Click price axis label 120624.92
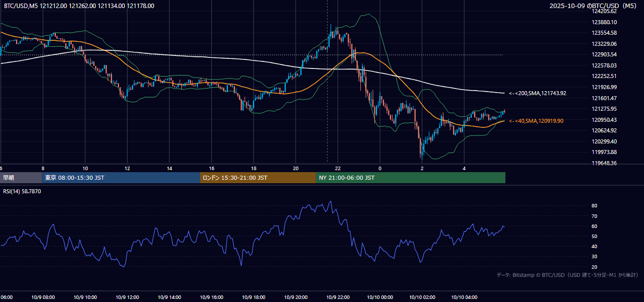Viewport: 644px width, 302px height. [604, 130]
